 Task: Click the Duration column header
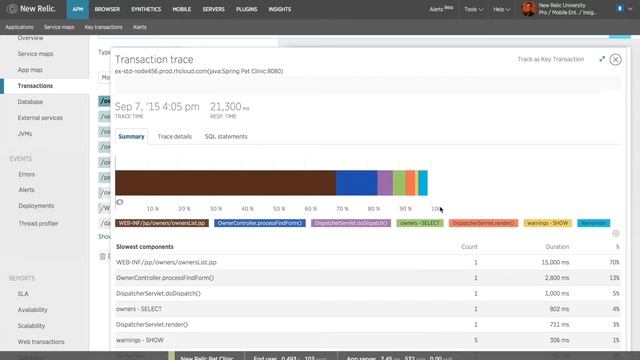pyautogui.click(x=557, y=247)
